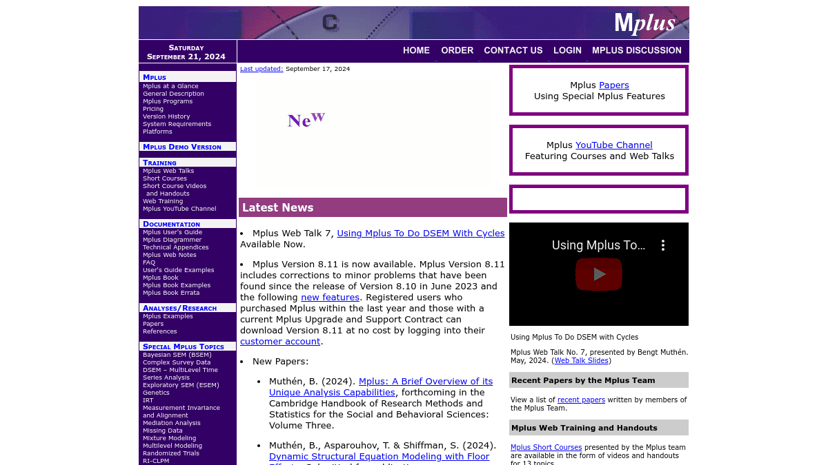This screenshot has width=828, height=465.
Task: Open the Web Talk Slides link
Action: pos(581,361)
